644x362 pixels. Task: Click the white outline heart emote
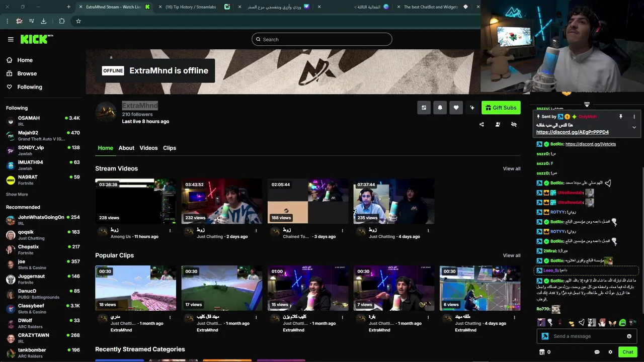point(582,322)
